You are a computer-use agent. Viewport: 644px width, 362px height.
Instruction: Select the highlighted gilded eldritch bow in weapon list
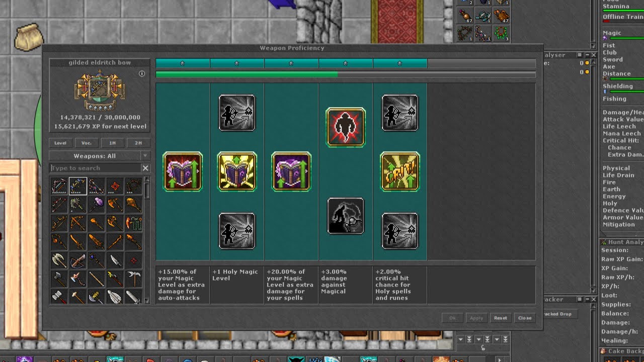pos(77,186)
